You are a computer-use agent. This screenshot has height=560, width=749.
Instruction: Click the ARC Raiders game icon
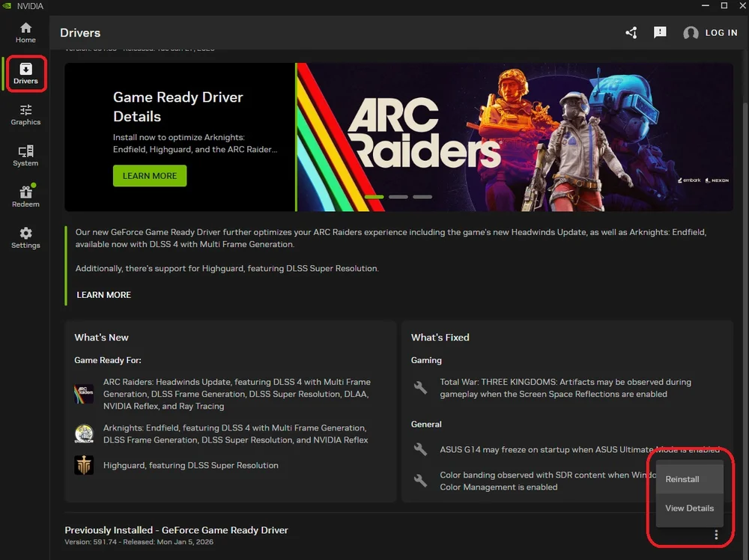click(x=83, y=392)
